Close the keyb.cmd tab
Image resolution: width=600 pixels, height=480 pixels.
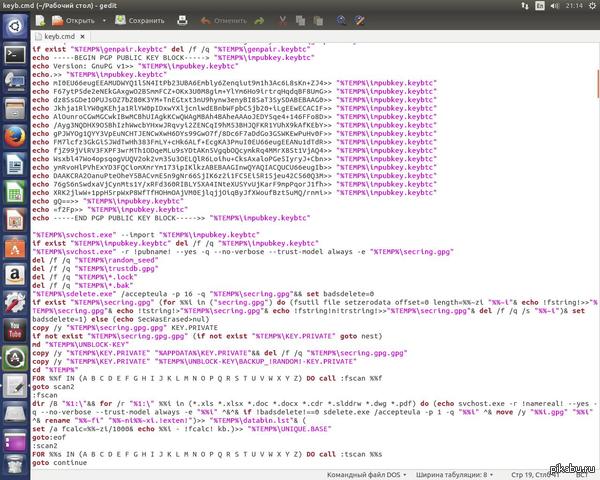point(82,37)
